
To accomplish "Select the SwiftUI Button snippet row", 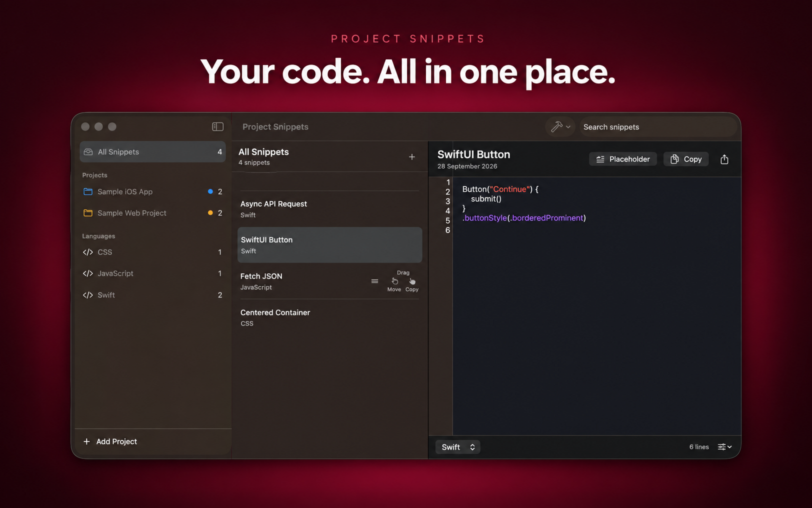I will click(330, 245).
